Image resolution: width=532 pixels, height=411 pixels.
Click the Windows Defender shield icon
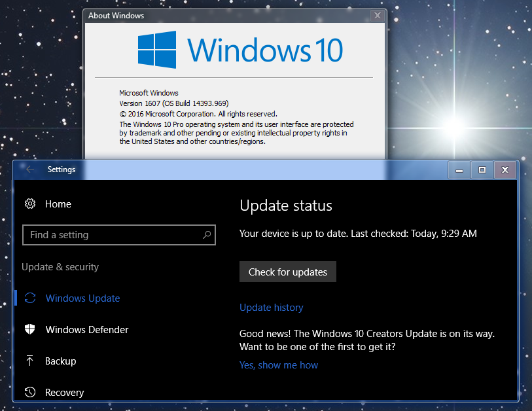(30, 329)
